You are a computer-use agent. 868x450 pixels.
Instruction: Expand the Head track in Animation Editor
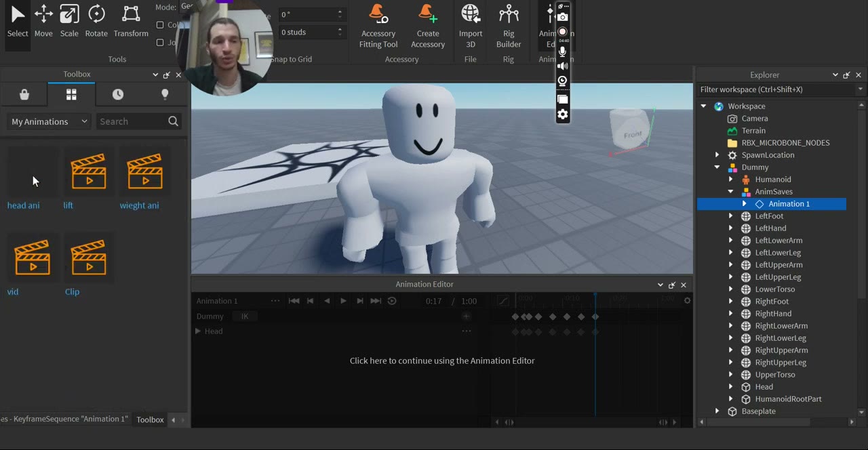[198, 331]
